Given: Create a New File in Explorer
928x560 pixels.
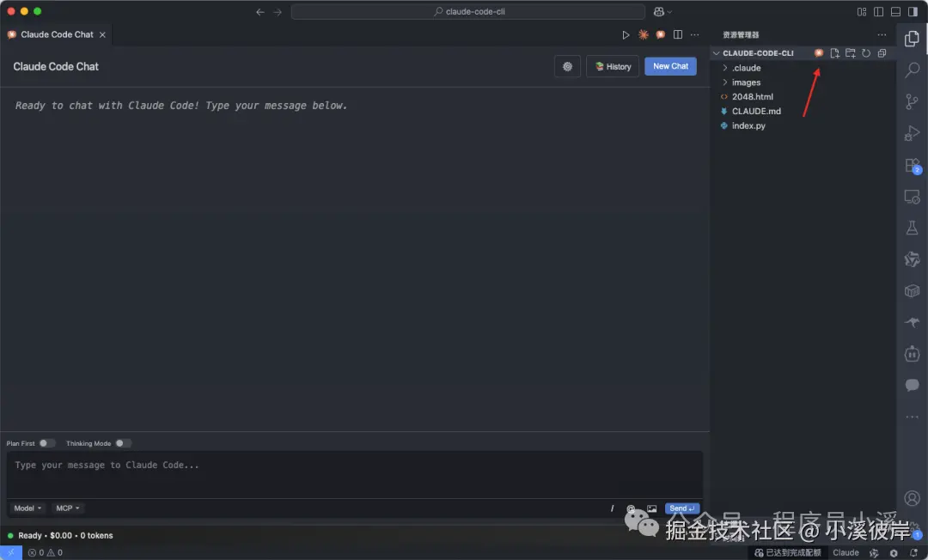Looking at the screenshot, I should pyautogui.click(x=834, y=53).
